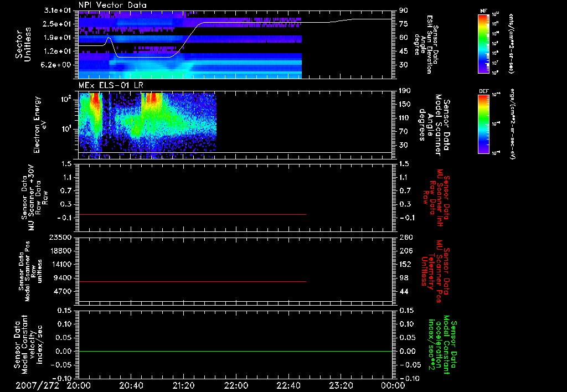Click the 22:40 time tick label

coord(288,385)
